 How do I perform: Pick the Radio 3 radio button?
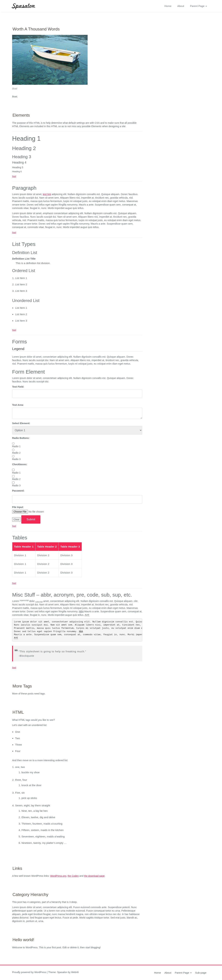coord(13,457)
